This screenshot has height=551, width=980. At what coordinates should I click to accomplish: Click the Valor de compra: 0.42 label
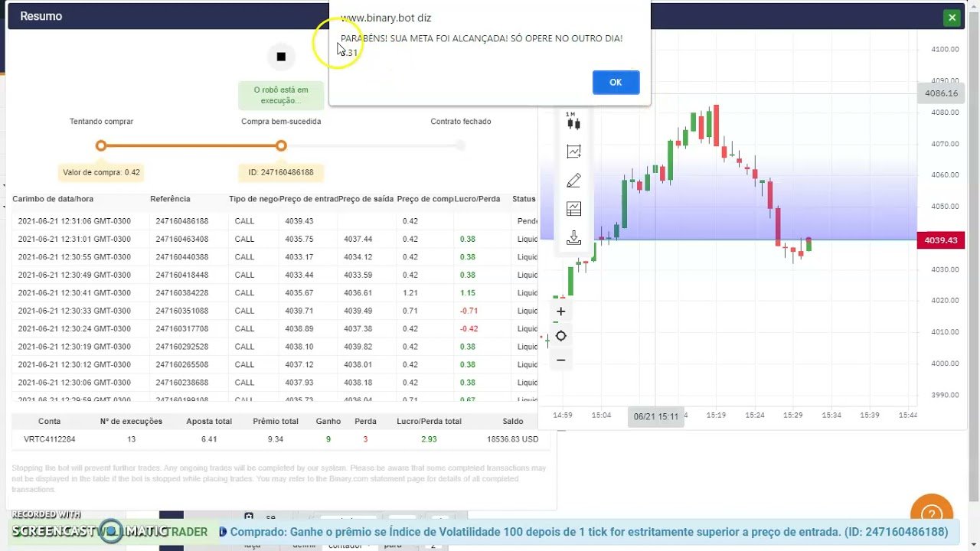[101, 172]
